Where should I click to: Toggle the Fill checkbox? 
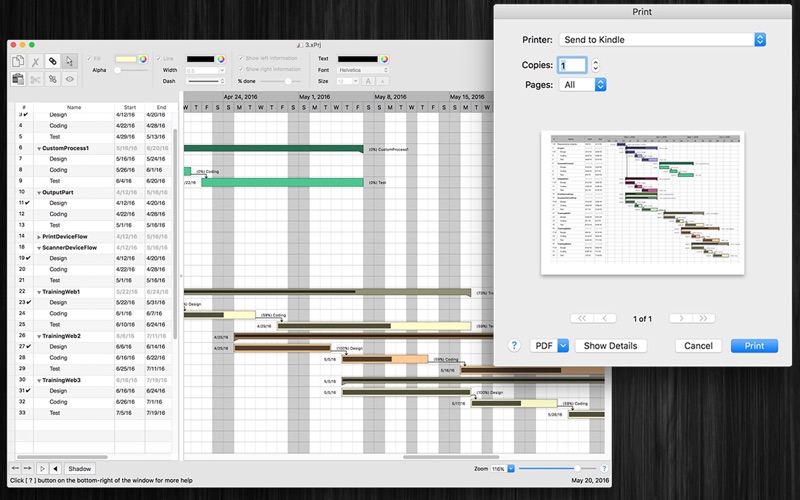[x=86, y=59]
